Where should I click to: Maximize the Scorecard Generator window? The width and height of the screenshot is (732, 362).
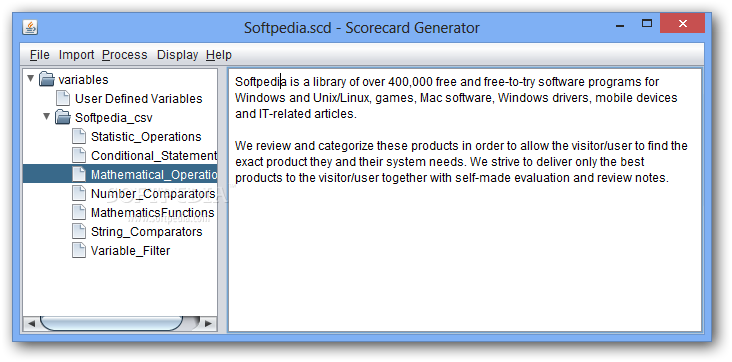(647, 24)
